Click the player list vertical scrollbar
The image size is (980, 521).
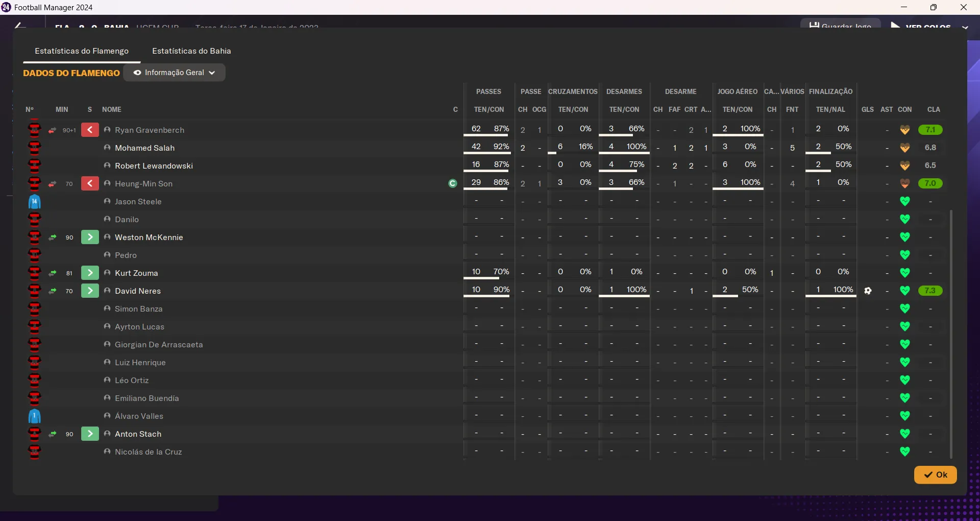point(951,334)
